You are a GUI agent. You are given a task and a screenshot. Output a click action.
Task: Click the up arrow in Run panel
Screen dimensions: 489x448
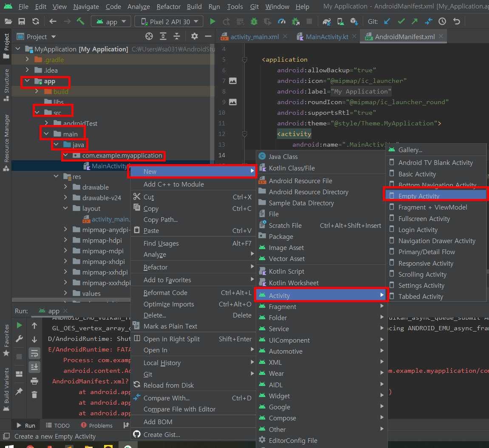click(34, 326)
